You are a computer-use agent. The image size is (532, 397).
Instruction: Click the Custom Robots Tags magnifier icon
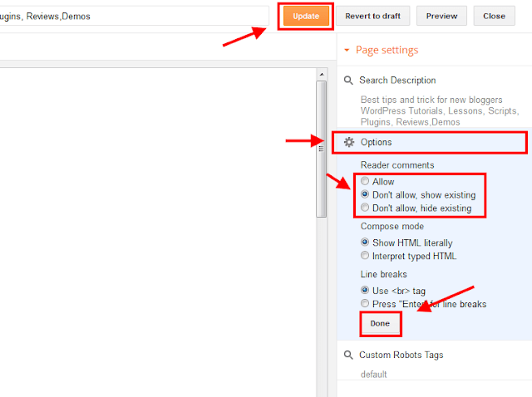pos(348,355)
